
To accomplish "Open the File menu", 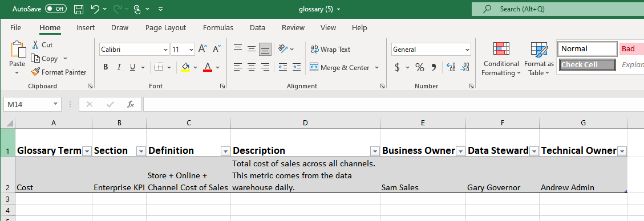I will [15, 28].
